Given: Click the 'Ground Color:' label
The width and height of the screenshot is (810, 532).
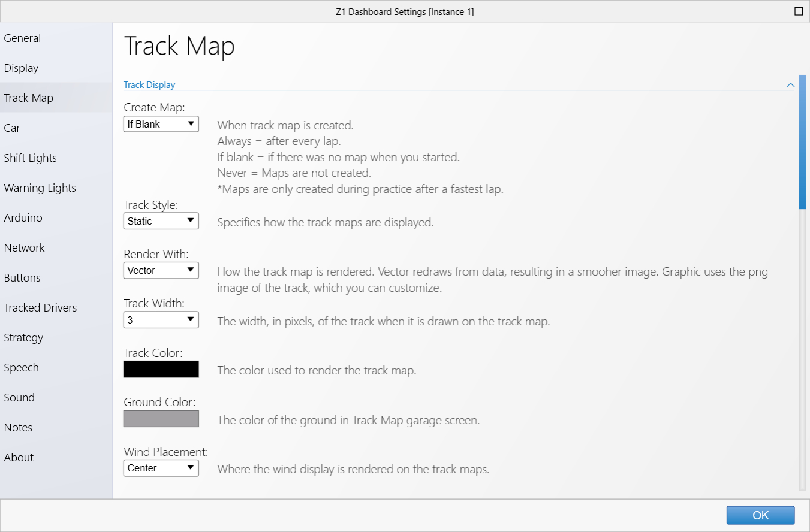Looking at the screenshot, I should click(159, 402).
